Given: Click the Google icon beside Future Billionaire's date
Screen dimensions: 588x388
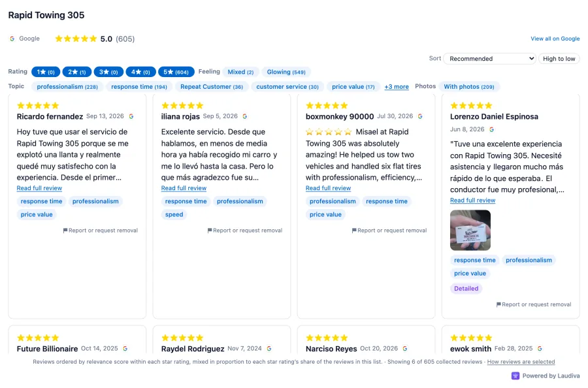Looking at the screenshot, I should [125, 348].
